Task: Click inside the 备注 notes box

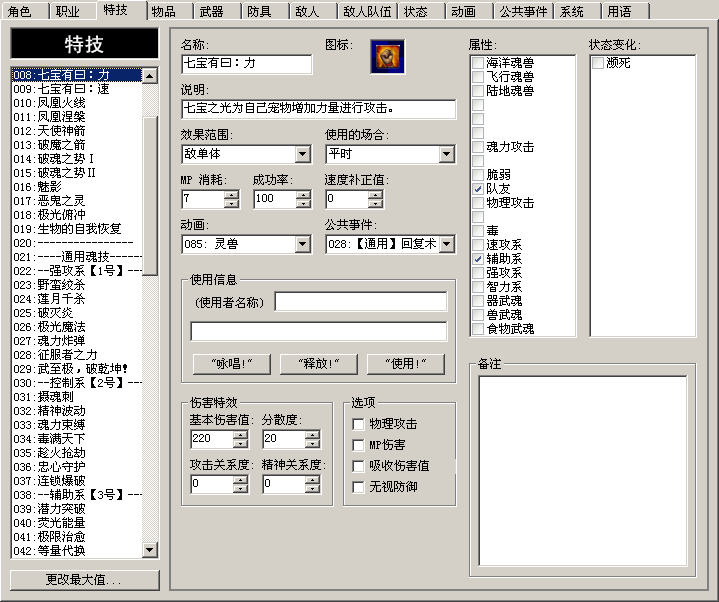Action: point(582,471)
